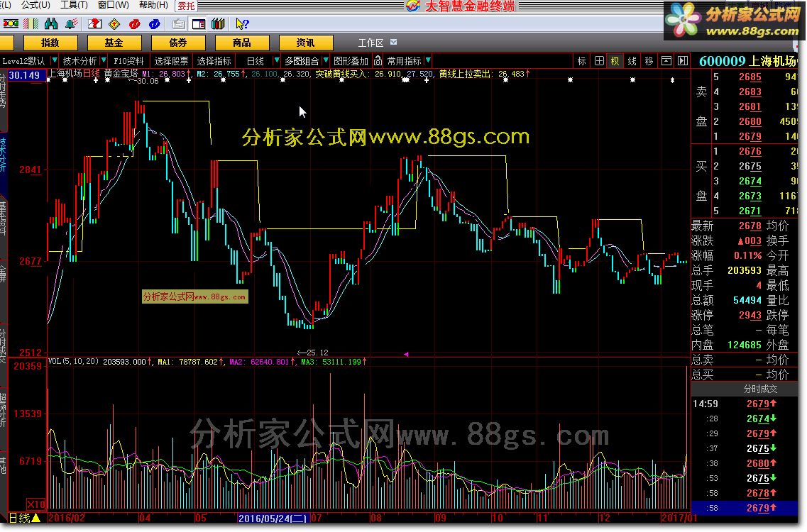Click the 2016/02 date label on timeline
This screenshot has width=807, height=532.
click(x=67, y=518)
